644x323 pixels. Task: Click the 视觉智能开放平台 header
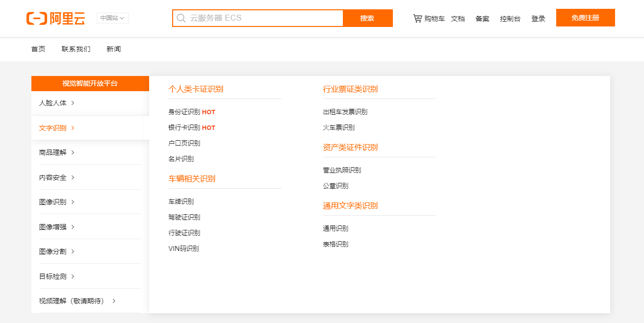(x=90, y=83)
